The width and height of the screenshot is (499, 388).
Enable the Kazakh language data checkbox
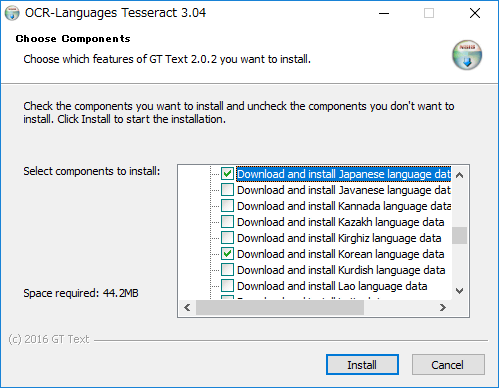(x=227, y=222)
